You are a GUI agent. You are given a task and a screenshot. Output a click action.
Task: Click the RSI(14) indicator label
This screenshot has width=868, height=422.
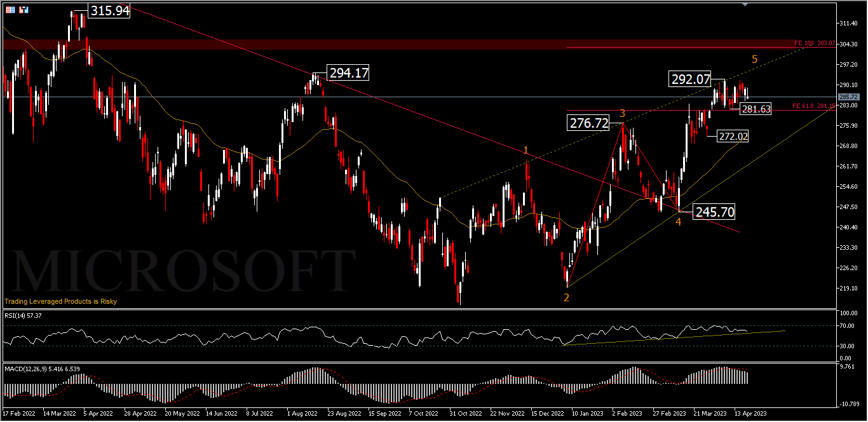tap(23, 316)
